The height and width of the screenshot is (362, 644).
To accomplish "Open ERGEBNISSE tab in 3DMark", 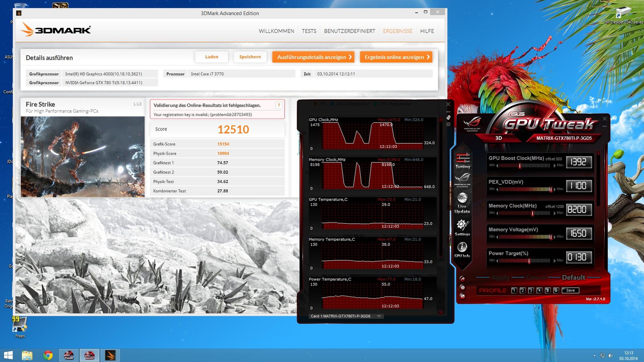I will pyautogui.click(x=397, y=31).
